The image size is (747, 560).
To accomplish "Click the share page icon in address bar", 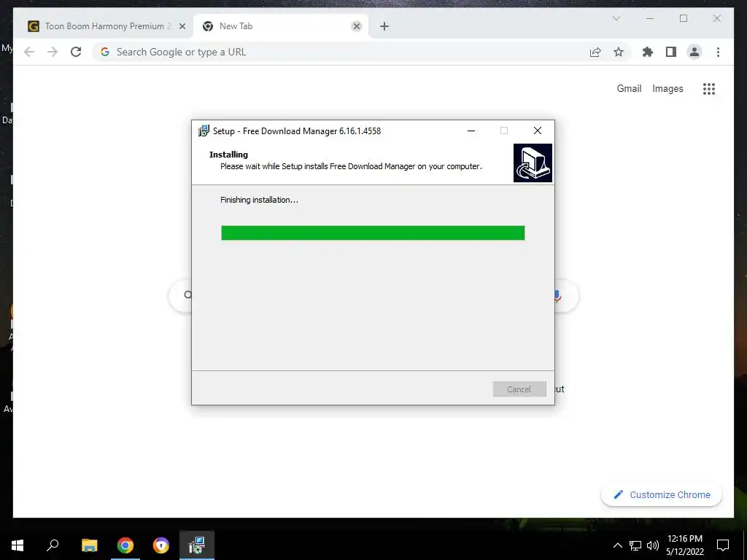I will coord(595,52).
